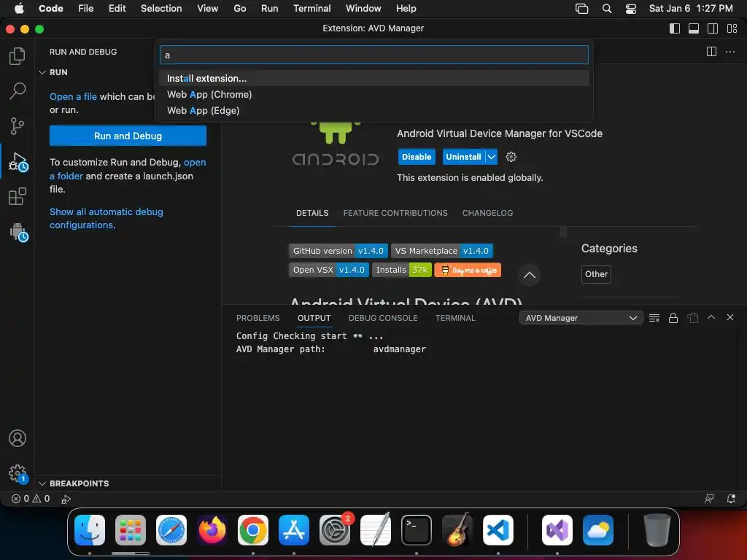Click the debug start icon in status bar
Image resolution: width=747 pixels, height=560 pixels.
[66, 499]
